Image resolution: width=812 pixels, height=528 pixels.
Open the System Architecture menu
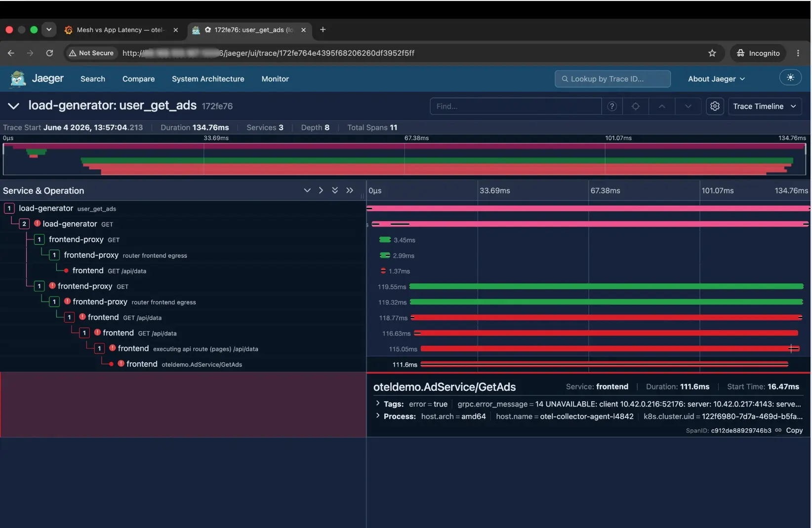(x=208, y=79)
